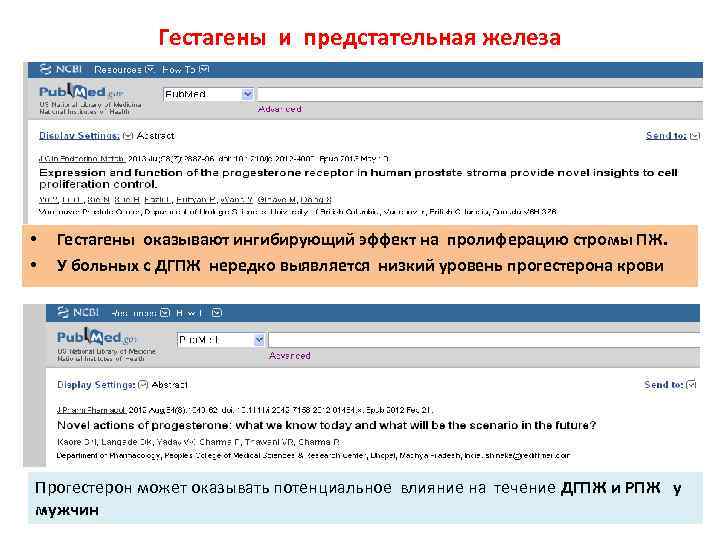Click the Novel actions of progesterone title
The width and height of the screenshot is (720, 540).
pyautogui.click(x=326, y=425)
